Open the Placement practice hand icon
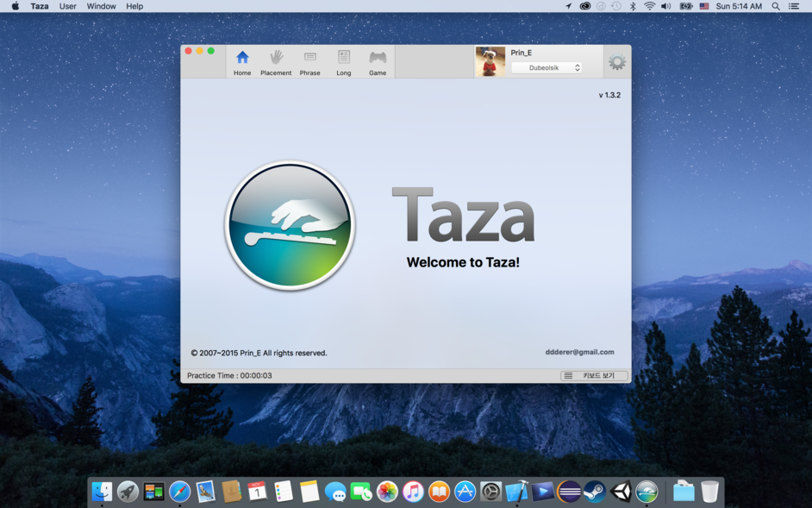Viewport: 812px width, 508px height. (276, 57)
